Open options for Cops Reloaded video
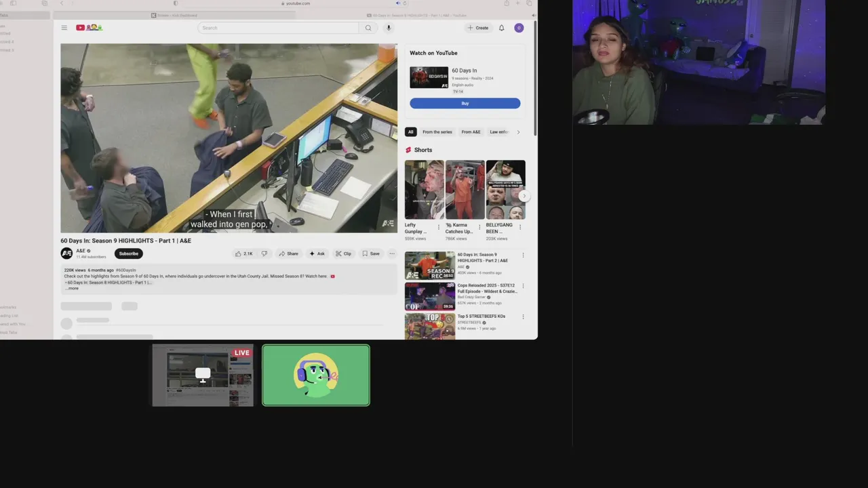Viewport: 868px width, 488px height. coord(523,286)
